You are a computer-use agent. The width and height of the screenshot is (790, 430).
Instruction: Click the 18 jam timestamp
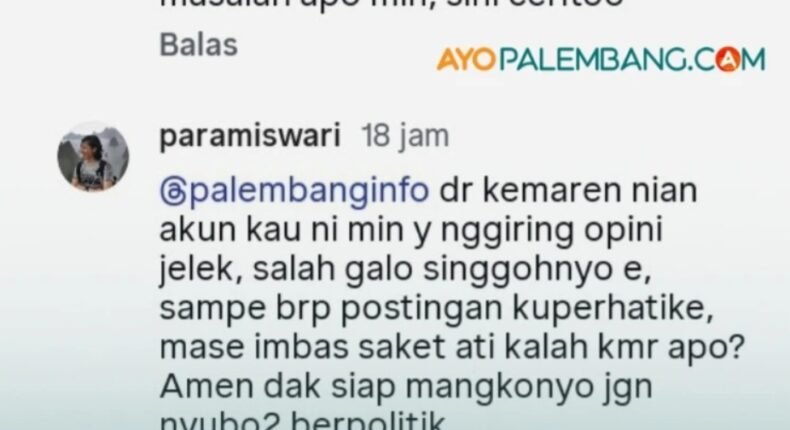405,136
